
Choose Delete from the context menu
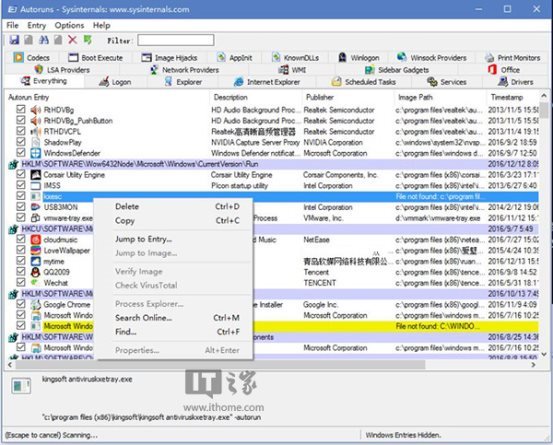click(x=127, y=207)
